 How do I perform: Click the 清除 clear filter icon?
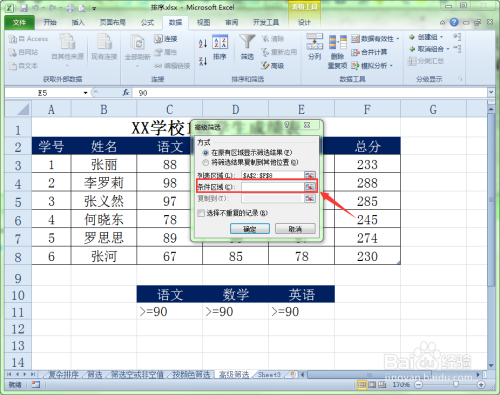point(266,39)
